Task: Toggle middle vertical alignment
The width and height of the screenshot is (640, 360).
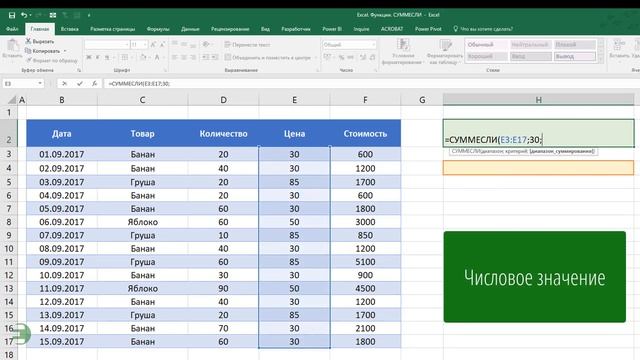Action: [184, 44]
